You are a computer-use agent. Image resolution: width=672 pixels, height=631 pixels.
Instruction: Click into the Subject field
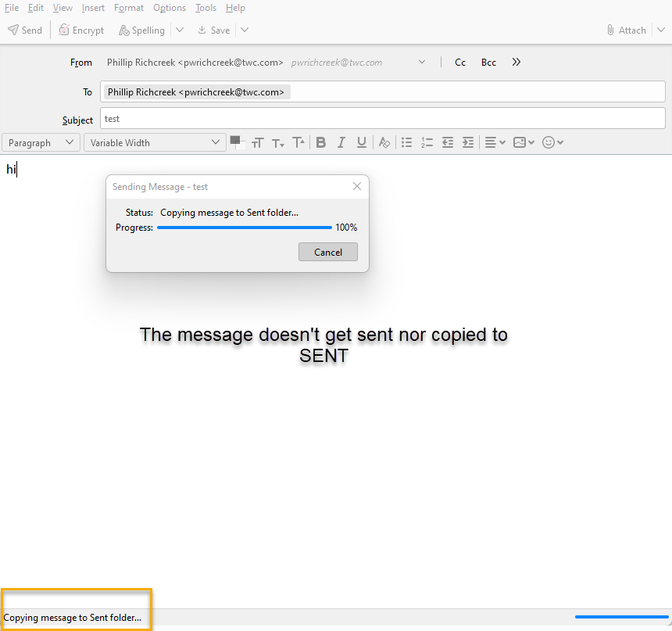(x=383, y=119)
